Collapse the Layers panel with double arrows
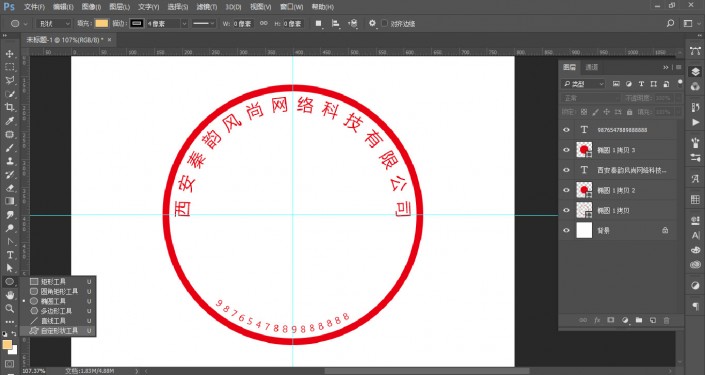 pos(666,67)
